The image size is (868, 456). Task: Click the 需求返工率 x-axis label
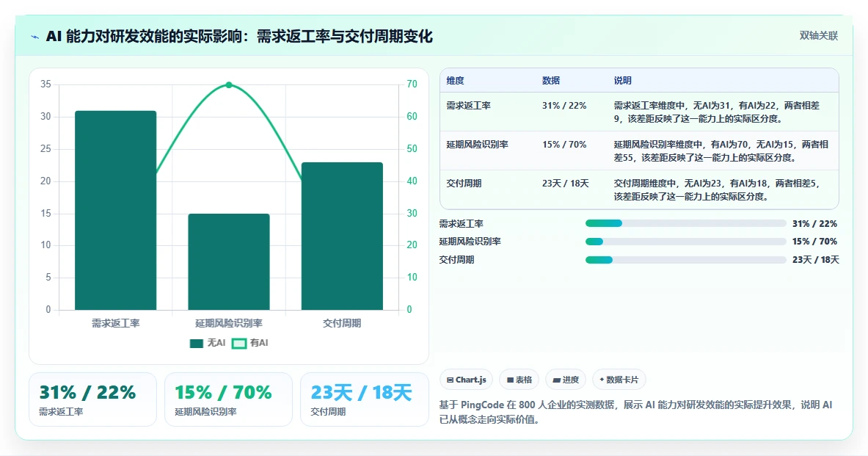pyautogui.click(x=116, y=323)
